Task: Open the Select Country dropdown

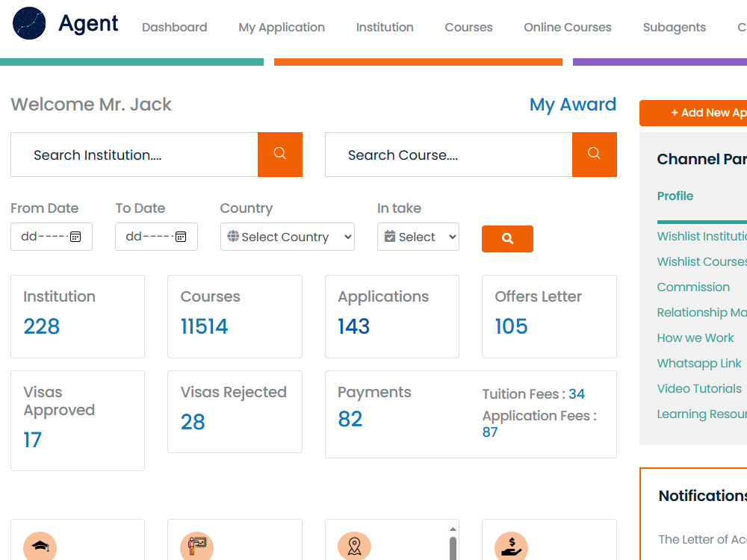Action: point(287,237)
